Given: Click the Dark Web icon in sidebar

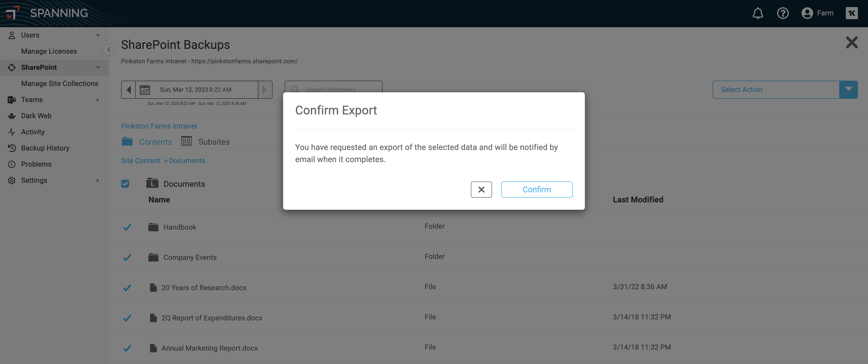Looking at the screenshot, I should coord(12,116).
